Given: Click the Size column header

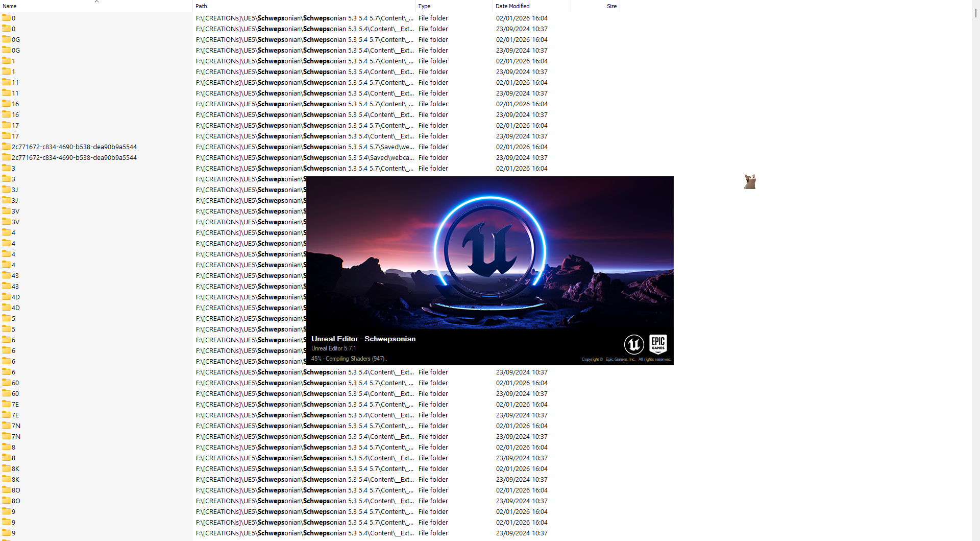Looking at the screenshot, I should [x=611, y=6].
